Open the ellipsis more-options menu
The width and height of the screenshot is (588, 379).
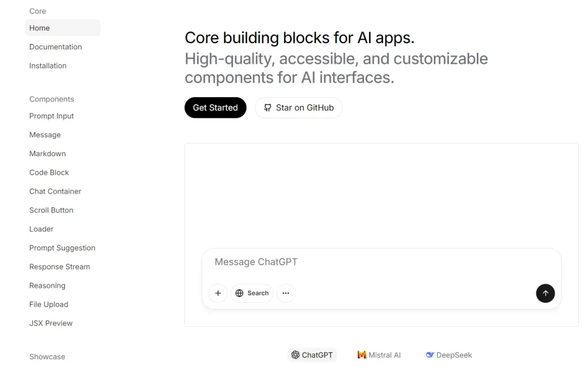[286, 293]
